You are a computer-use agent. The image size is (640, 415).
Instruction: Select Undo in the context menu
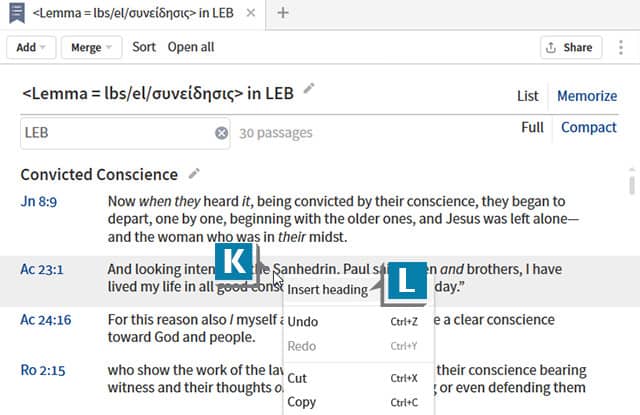pos(303,321)
